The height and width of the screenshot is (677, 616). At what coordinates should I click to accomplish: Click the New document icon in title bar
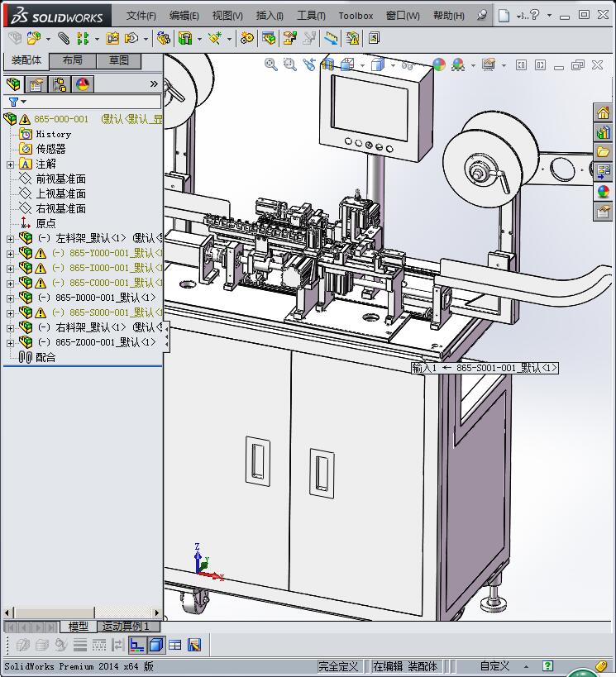point(504,16)
